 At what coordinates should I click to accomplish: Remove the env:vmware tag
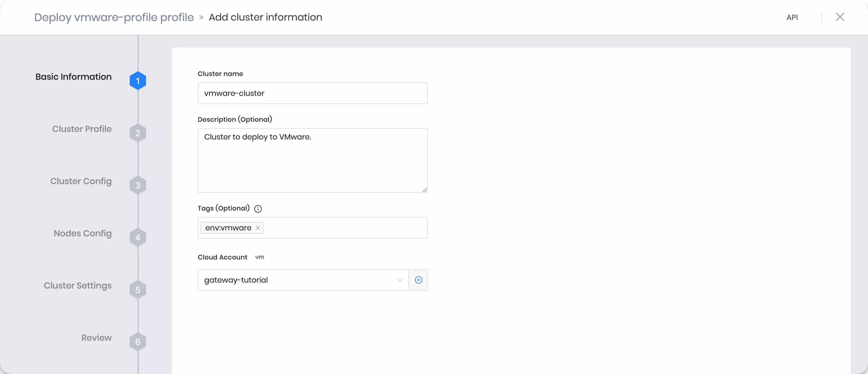pos(257,228)
